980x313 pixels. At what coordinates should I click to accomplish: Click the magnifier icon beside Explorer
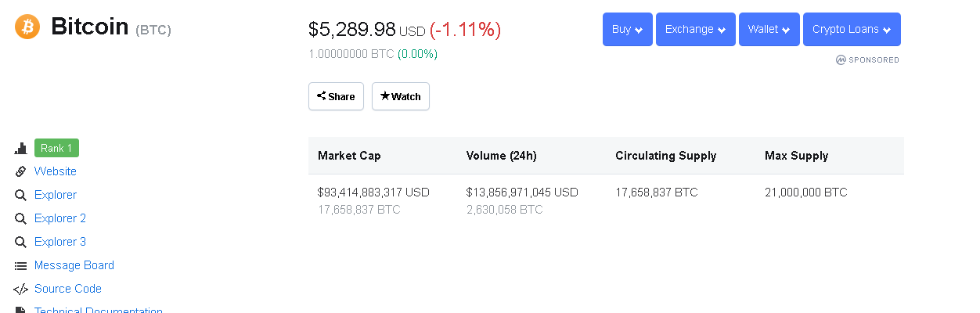coord(21,195)
